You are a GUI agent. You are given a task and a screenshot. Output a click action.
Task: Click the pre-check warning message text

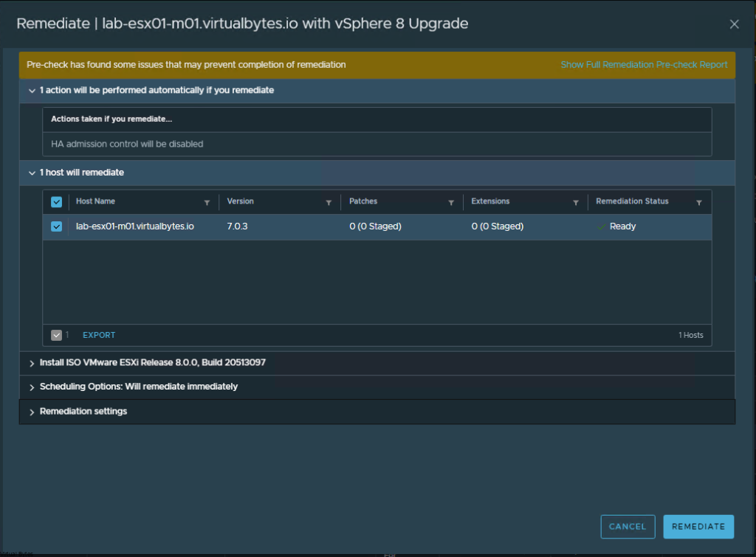pyautogui.click(x=186, y=65)
